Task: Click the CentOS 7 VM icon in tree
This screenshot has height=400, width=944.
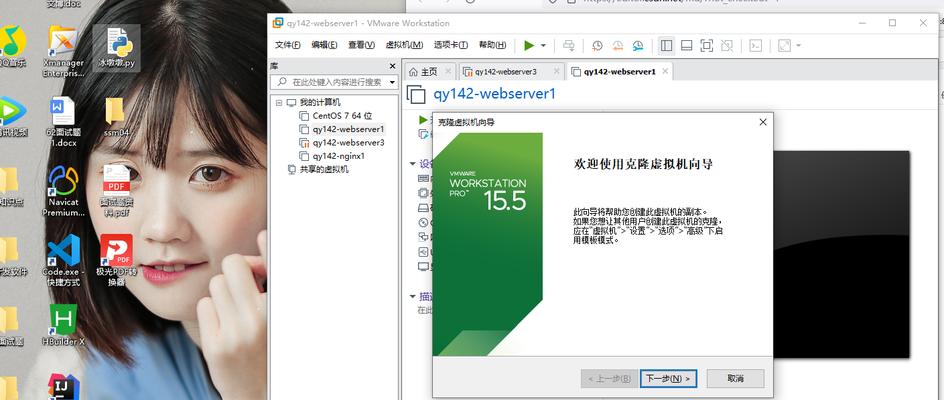Action: pyautogui.click(x=304, y=116)
